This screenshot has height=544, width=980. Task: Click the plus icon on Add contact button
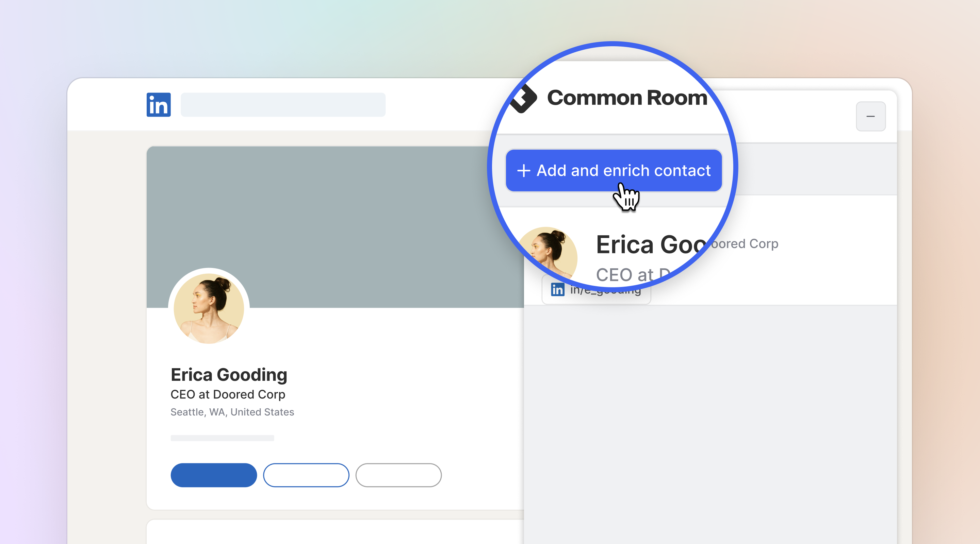(523, 171)
